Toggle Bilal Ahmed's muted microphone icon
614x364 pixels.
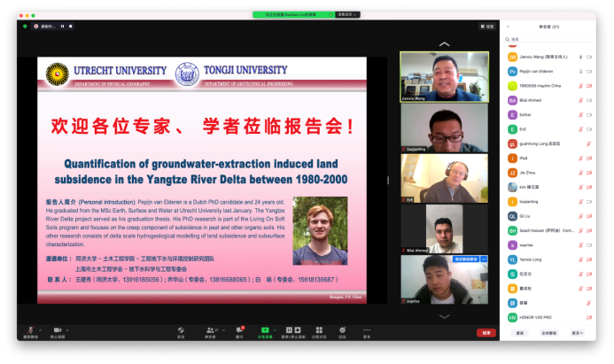tap(580, 100)
